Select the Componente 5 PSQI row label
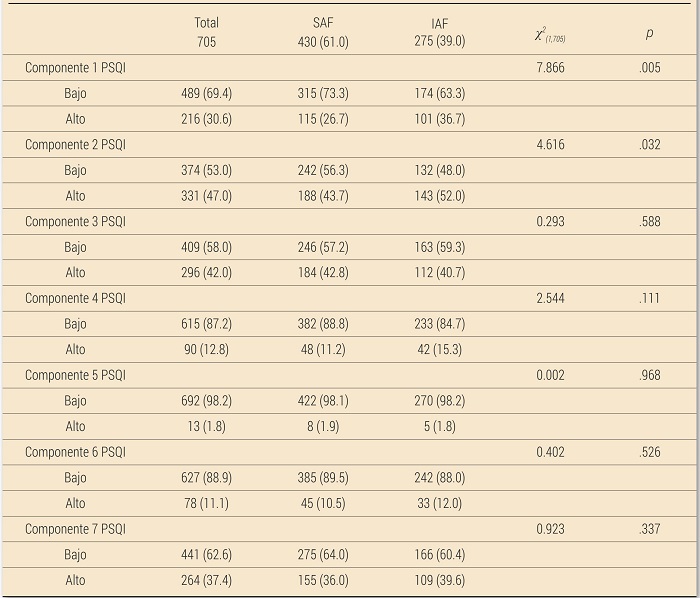Viewport: 700px width, 598px height. pyautogui.click(x=75, y=375)
